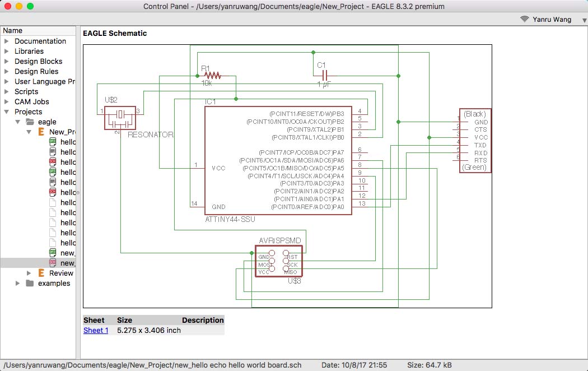The height and width of the screenshot is (371, 588).
Task: Select the examples folder label
Action: click(x=54, y=283)
